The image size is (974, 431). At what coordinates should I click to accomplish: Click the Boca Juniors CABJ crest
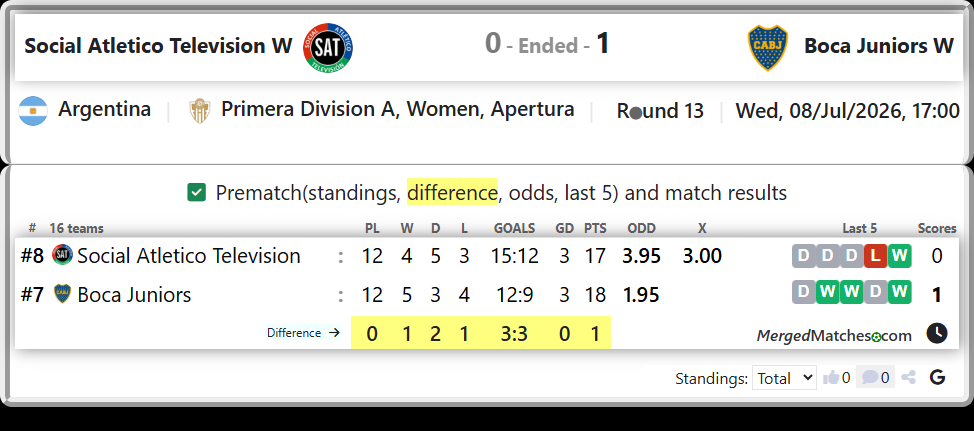(x=768, y=48)
